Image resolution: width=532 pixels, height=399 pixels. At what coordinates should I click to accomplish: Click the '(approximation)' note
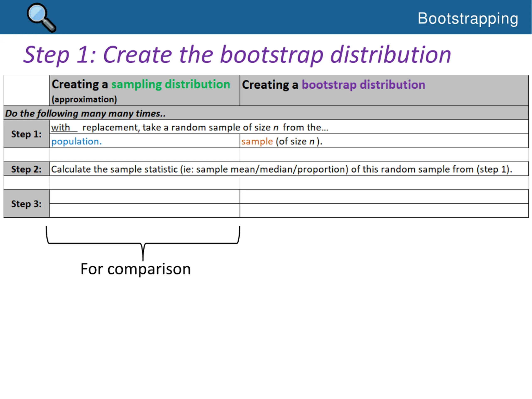tap(84, 99)
